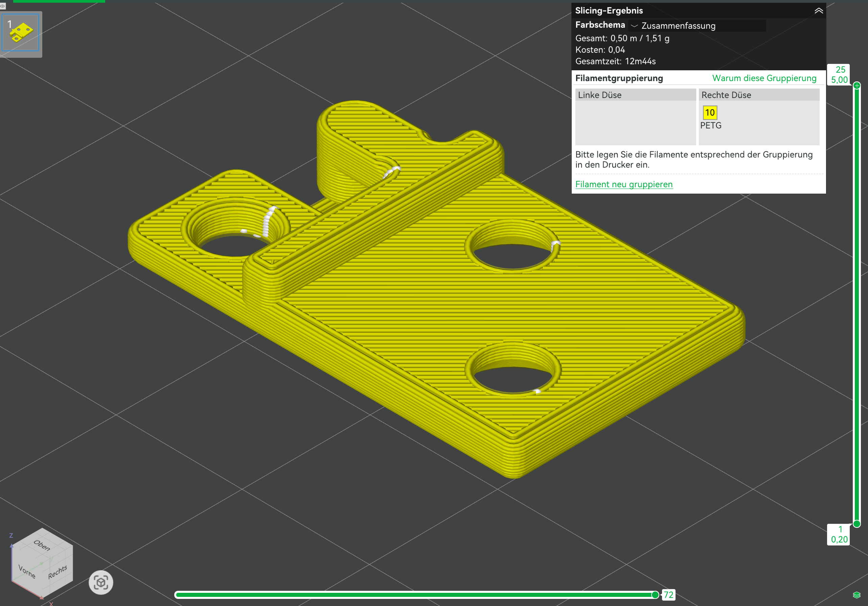The width and height of the screenshot is (868, 606).
Task: Click Filament neu gruppieren link
Action: click(x=624, y=185)
